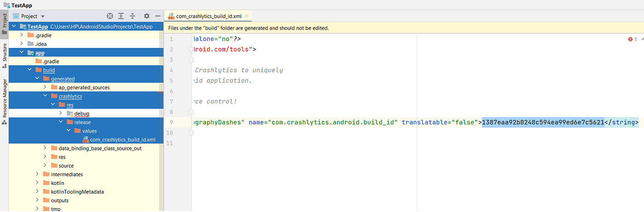The image size is (644, 212).
Task: Collapse the app module node
Action: 22,53
